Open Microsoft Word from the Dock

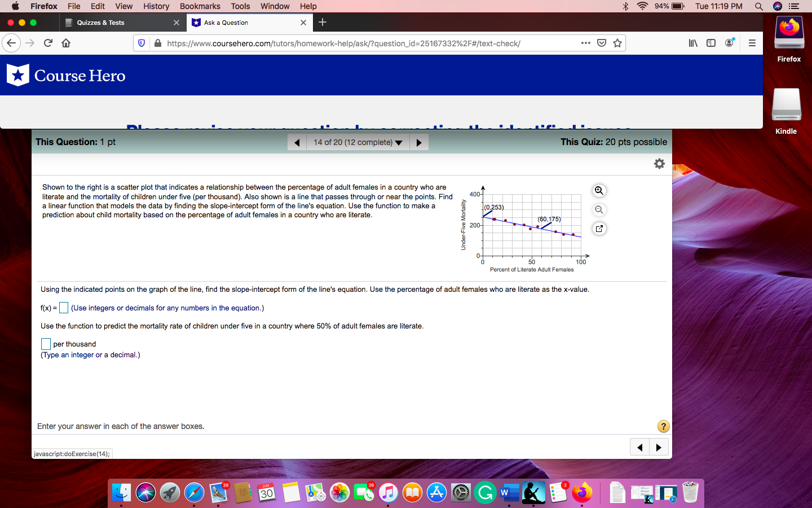pos(509,493)
